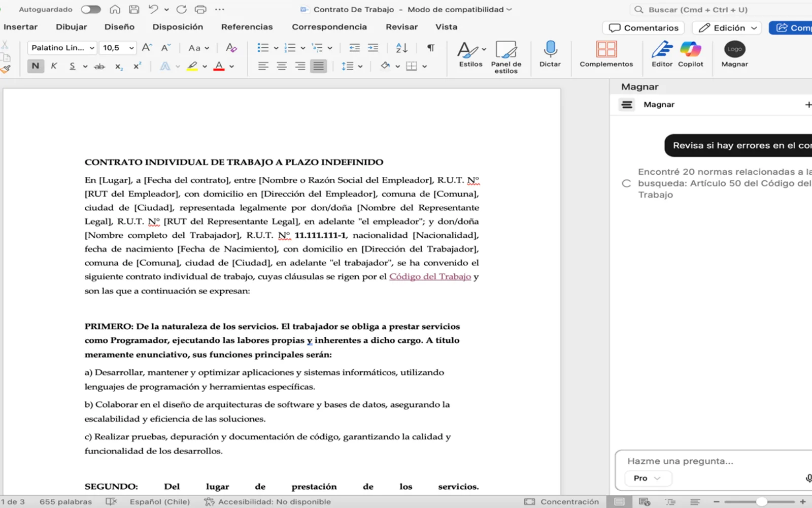Screen dimensions: 812x508
Task: Click the numbered list icon
Action: pos(290,48)
